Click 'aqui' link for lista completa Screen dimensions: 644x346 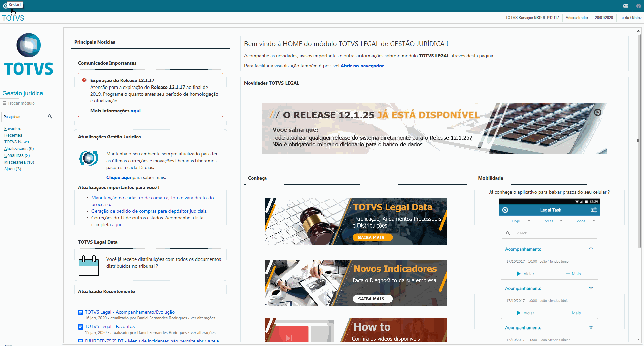117,224
